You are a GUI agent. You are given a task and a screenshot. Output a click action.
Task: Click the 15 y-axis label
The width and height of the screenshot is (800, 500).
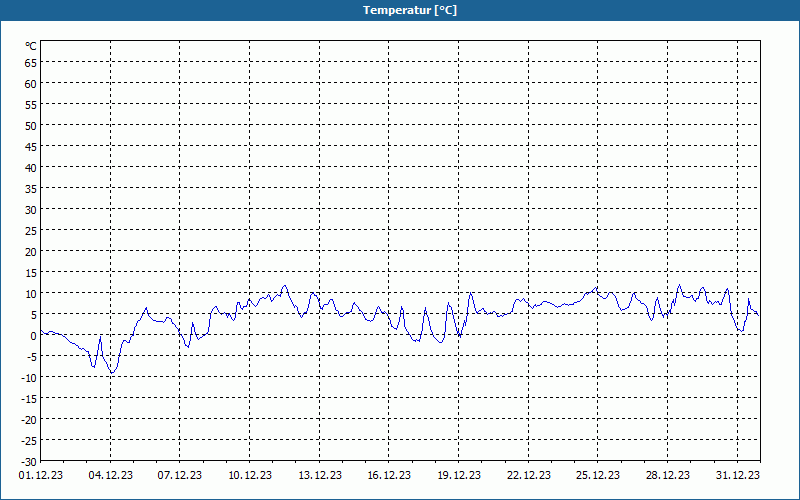click(x=31, y=273)
